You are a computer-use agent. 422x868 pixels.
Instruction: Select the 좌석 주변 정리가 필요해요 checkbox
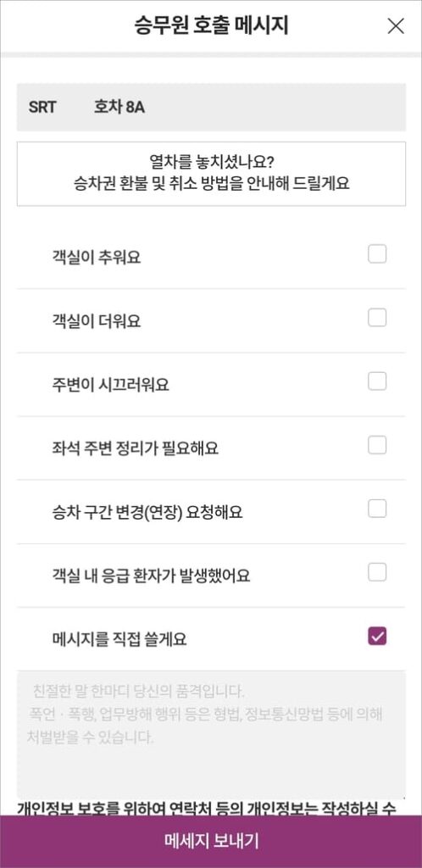pos(377,445)
